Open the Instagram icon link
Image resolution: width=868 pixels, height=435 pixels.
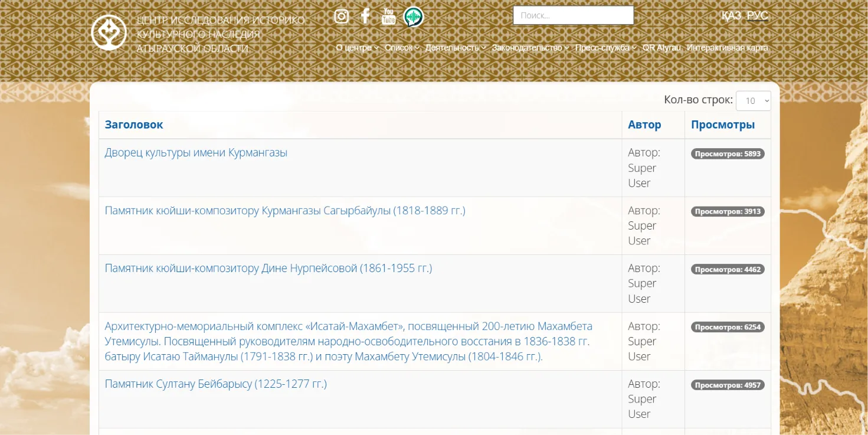(x=342, y=17)
